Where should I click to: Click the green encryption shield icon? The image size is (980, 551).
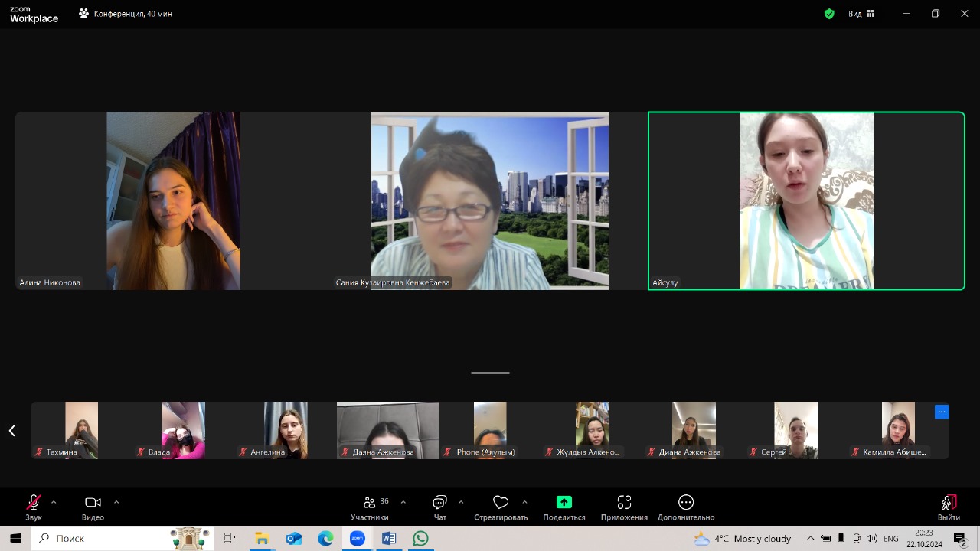click(x=829, y=14)
